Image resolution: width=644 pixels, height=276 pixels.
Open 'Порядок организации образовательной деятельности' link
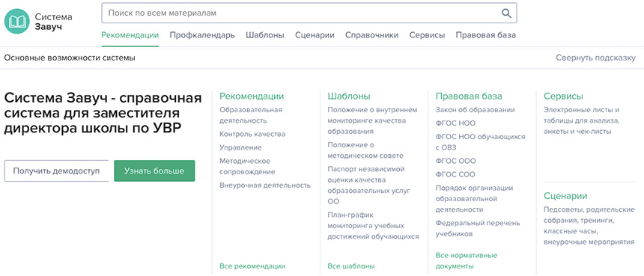[x=474, y=199]
